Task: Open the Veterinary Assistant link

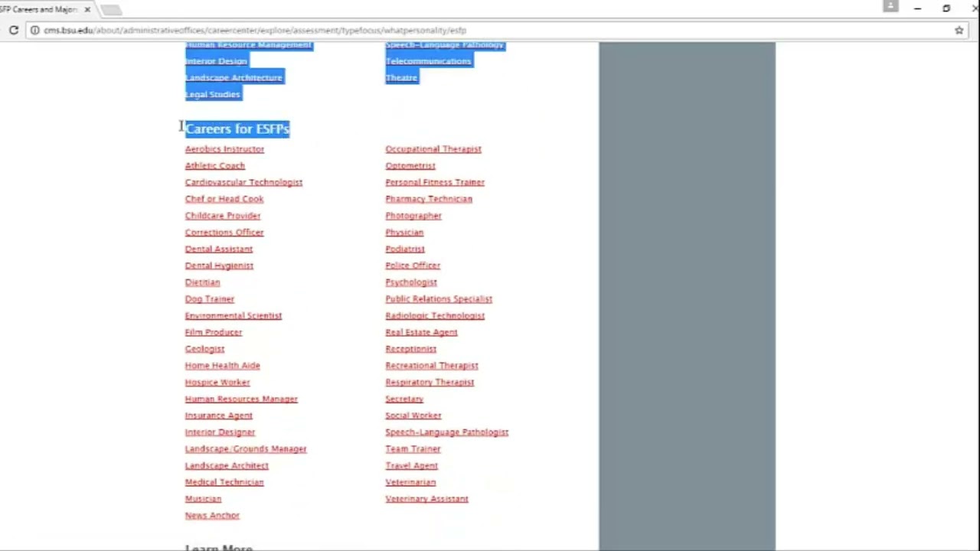Action: [x=426, y=499]
